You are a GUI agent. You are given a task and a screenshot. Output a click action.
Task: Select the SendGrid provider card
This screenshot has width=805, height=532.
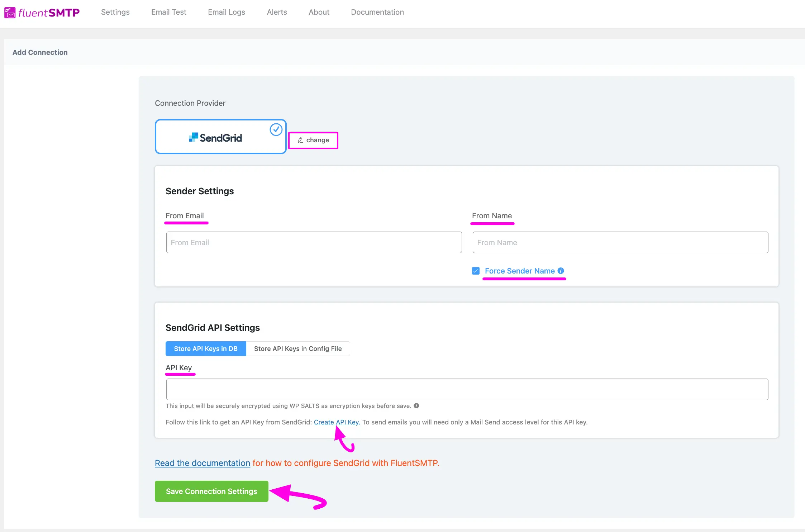(220, 137)
